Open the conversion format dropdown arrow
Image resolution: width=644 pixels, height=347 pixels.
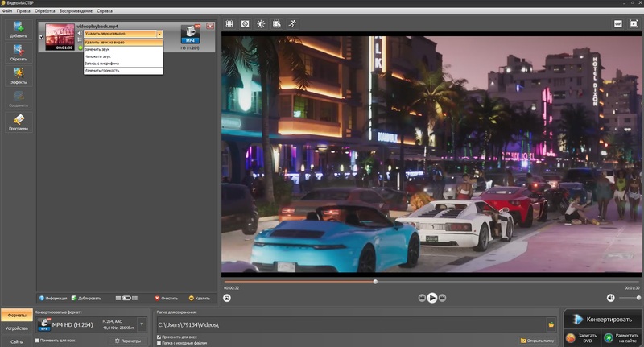142,324
